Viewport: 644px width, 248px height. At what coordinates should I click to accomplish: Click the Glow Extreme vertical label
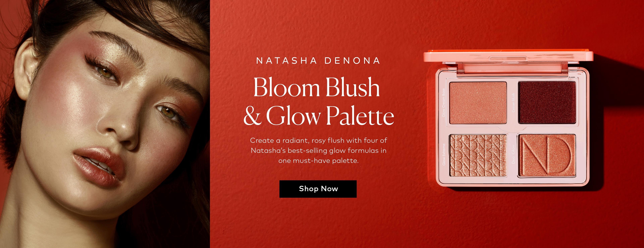point(444,154)
